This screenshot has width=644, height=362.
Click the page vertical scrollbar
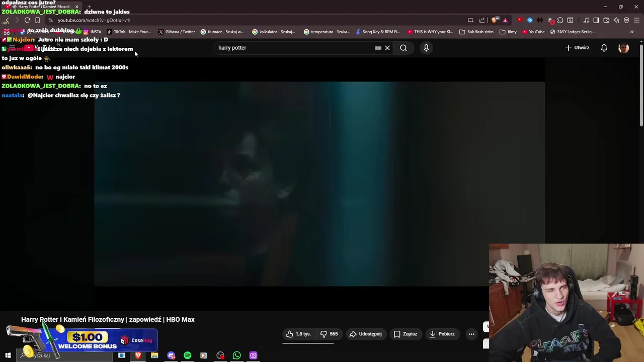(x=641, y=85)
